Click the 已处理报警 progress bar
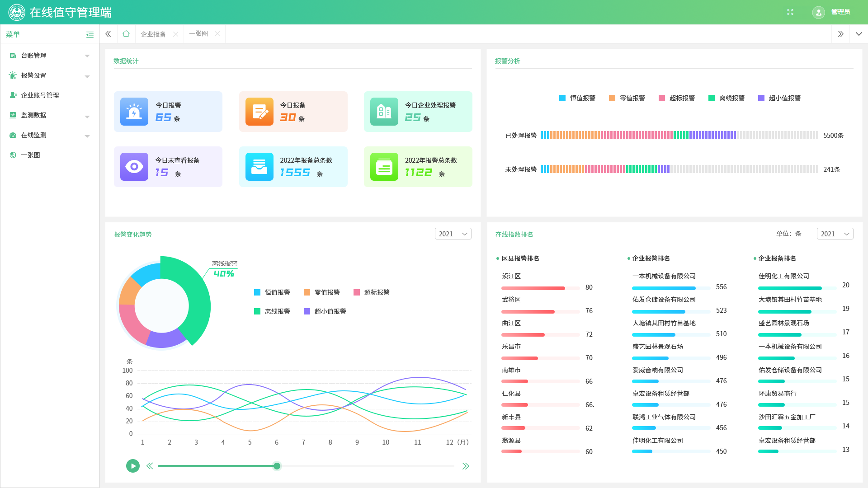The height and width of the screenshot is (488, 868). (679, 135)
